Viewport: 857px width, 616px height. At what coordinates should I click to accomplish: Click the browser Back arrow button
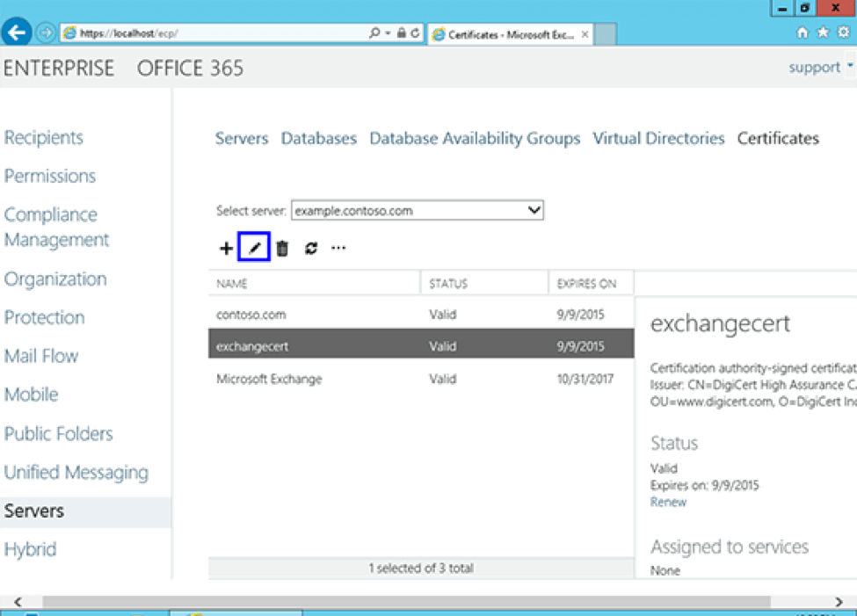click(17, 33)
